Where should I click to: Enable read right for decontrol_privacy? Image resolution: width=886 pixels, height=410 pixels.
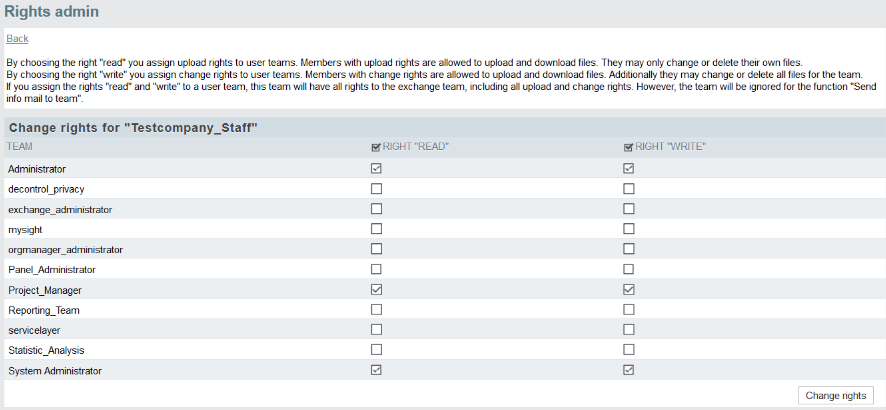point(376,189)
